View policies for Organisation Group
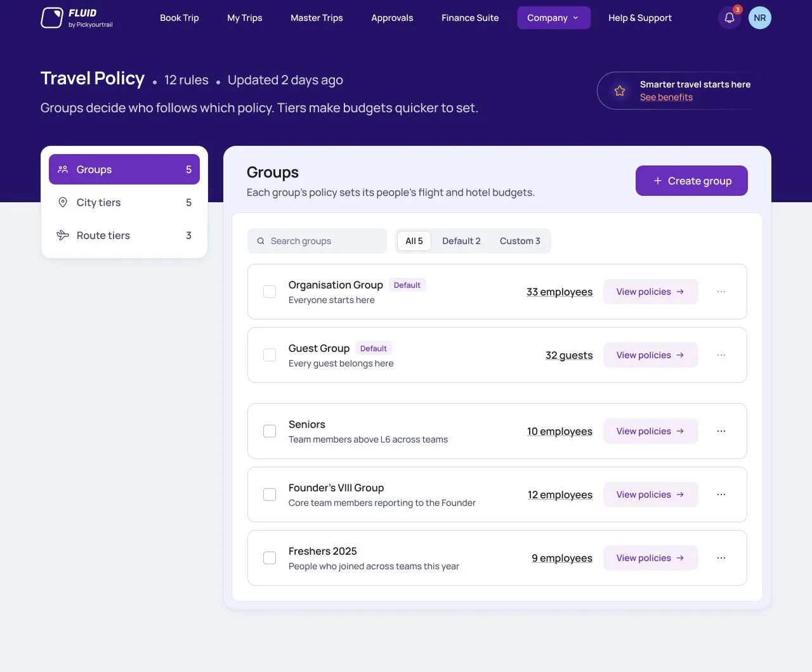Screen dimensions: 812x672 coord(651,292)
